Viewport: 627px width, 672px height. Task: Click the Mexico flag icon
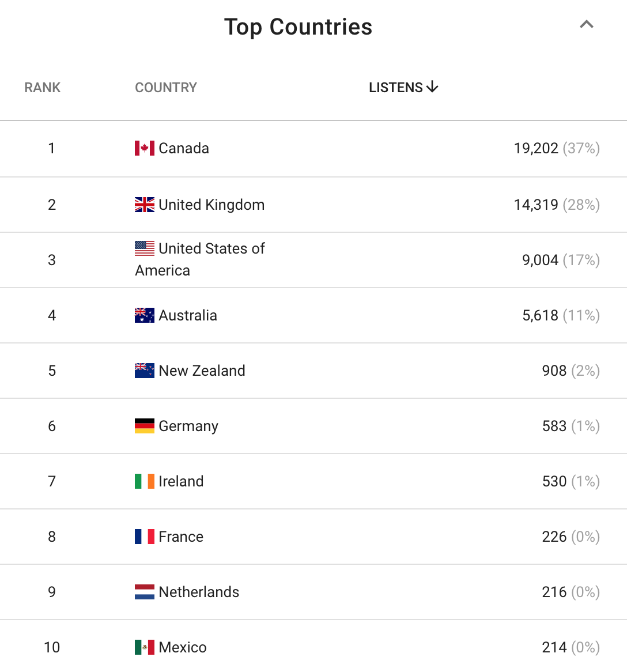(x=145, y=647)
